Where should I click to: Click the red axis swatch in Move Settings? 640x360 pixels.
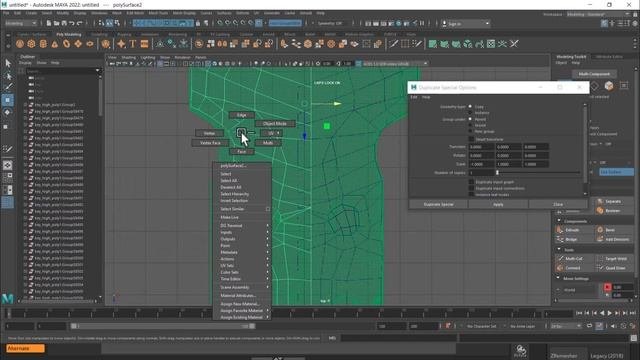(607, 287)
